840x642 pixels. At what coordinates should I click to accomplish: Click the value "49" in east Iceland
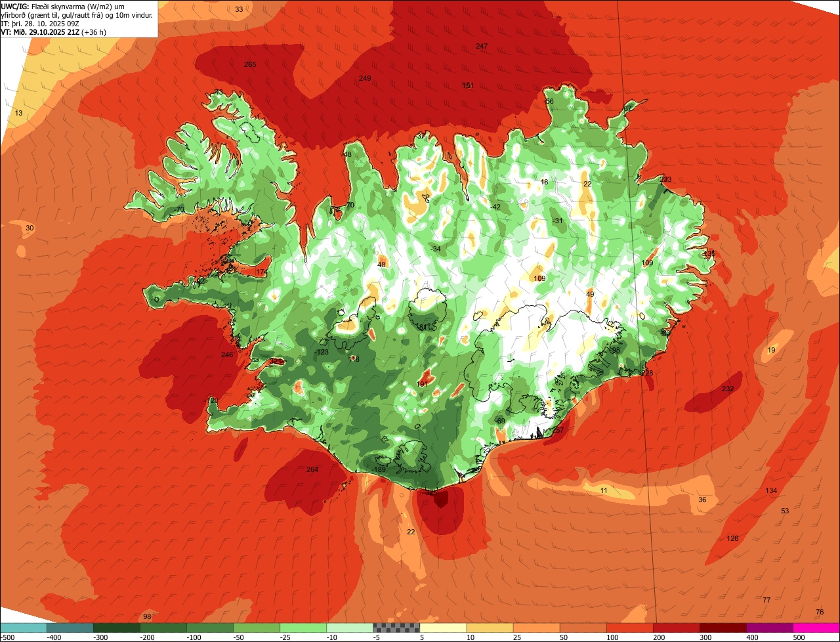(x=590, y=294)
